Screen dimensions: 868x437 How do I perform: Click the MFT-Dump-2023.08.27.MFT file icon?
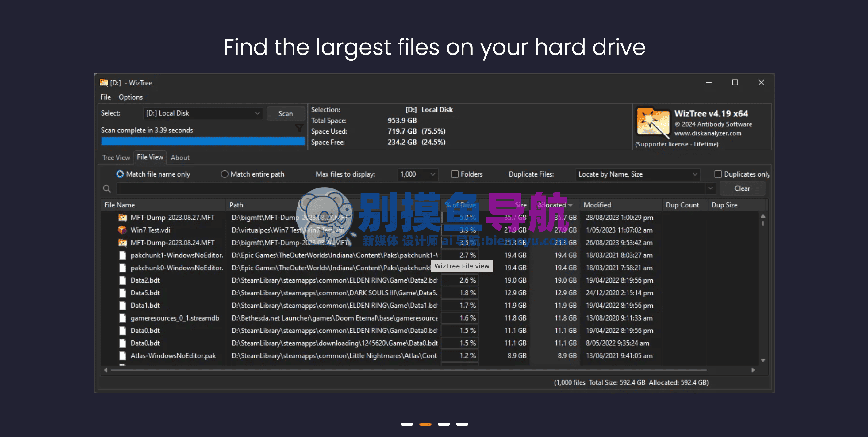pyautogui.click(x=123, y=218)
